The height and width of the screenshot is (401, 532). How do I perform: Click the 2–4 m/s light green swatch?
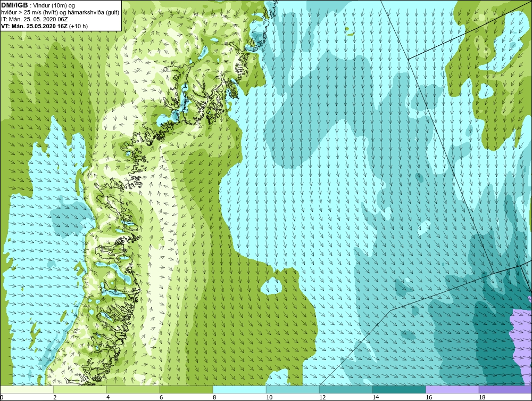pyautogui.click(x=80, y=389)
